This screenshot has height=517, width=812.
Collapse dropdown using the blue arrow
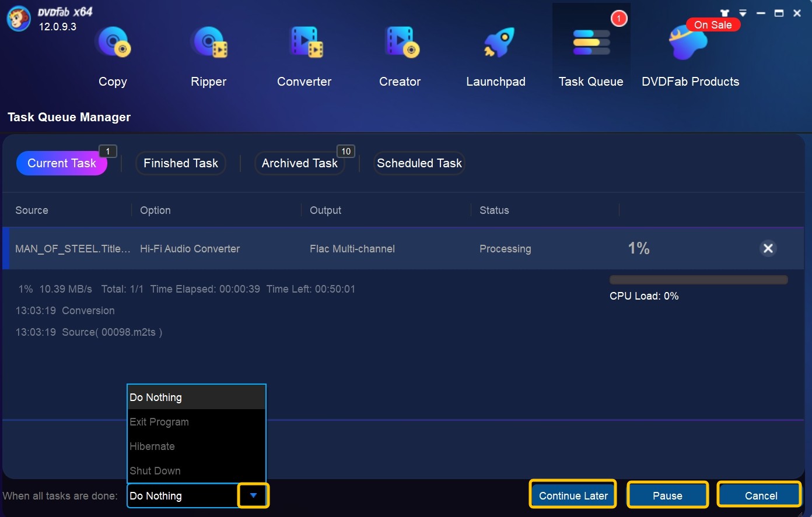point(253,495)
